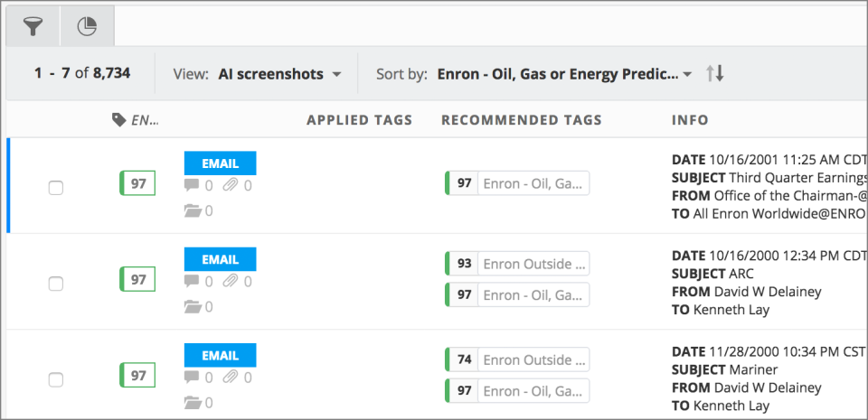Image resolution: width=868 pixels, height=420 pixels.
Task: Click the 74 Enron Outside recommended tag
Action: point(518,359)
